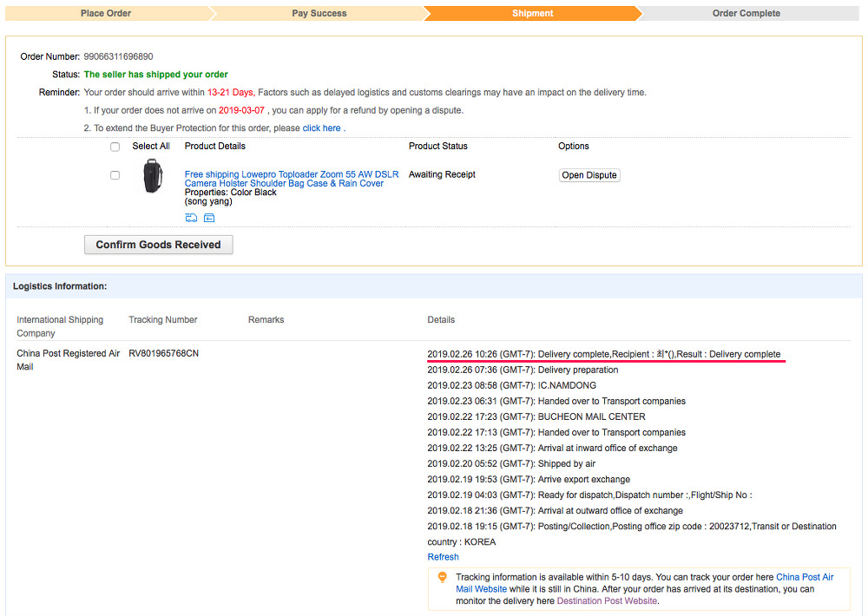Tick the checkbox beside the Lowepro product
Viewport: 868px width, 616px height.
(x=115, y=175)
